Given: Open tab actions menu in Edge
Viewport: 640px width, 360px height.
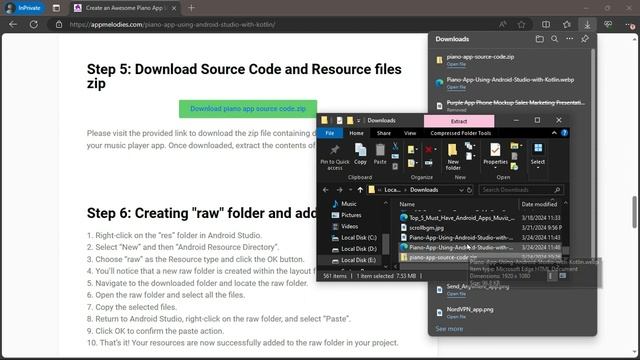Looking at the screenshot, I should [56, 8].
